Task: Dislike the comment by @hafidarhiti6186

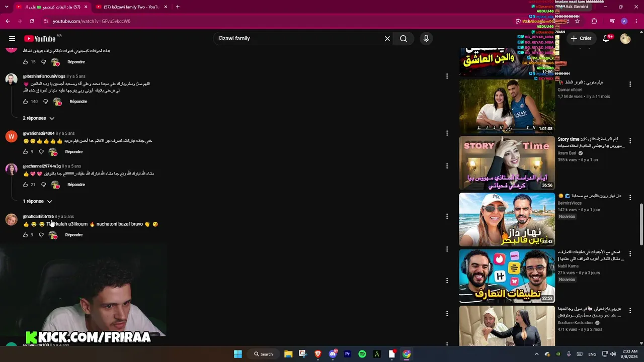Action: click(41, 235)
